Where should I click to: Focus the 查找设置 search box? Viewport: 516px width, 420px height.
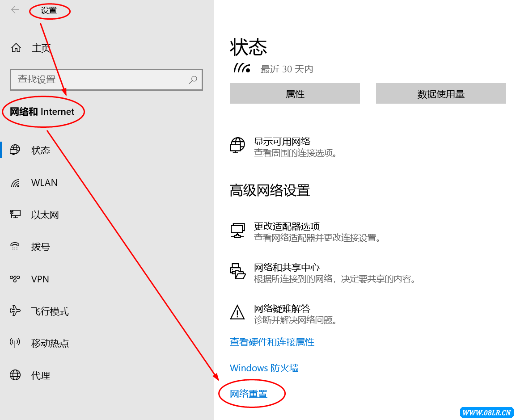coord(106,80)
